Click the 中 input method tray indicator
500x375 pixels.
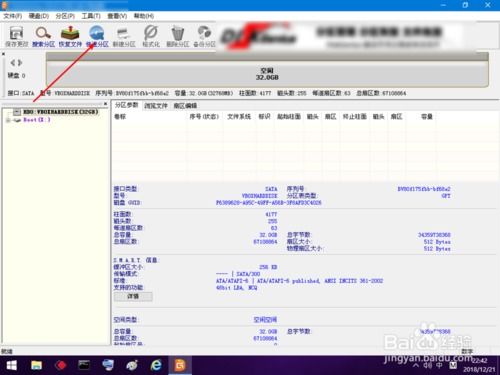pos(440,365)
